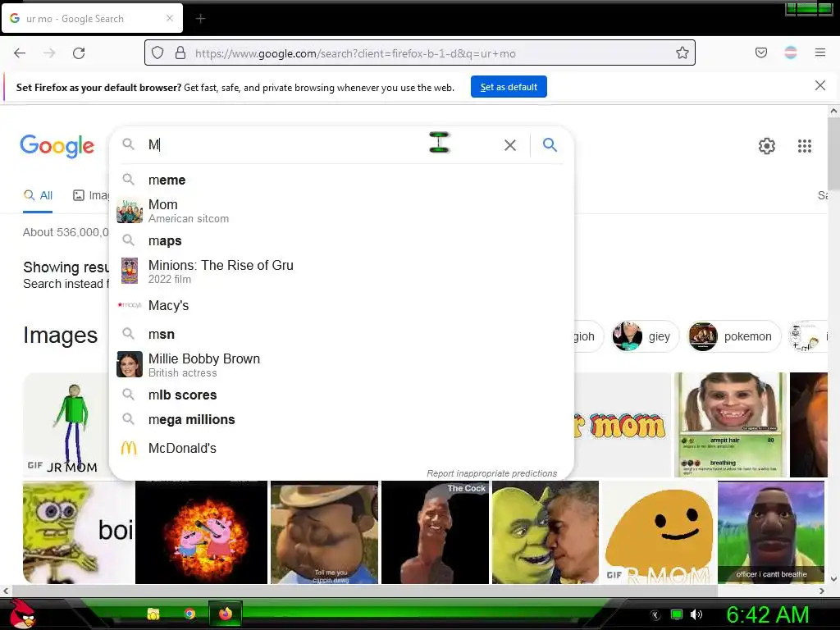This screenshot has height=630, width=840.
Task: Click the 'pokemon' image filter chip
Action: (x=733, y=336)
